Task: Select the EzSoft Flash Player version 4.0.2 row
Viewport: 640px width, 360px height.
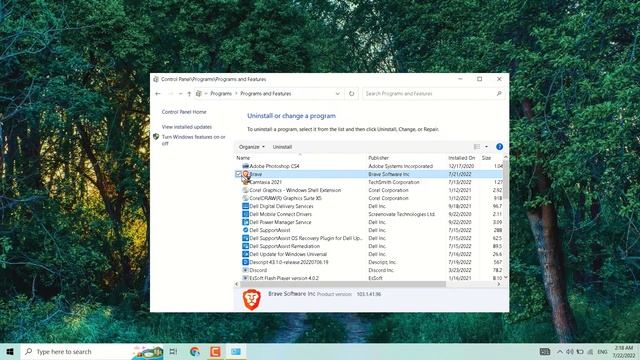Action: pos(369,278)
